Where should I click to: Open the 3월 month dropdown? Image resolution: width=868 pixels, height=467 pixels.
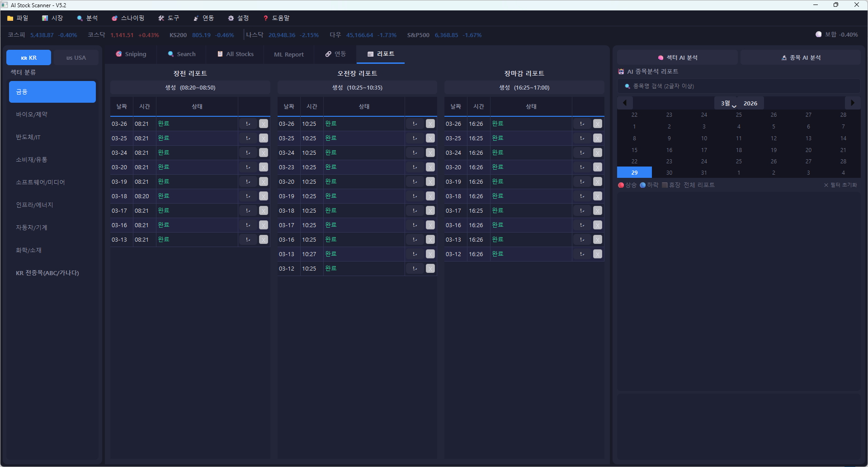(728, 103)
